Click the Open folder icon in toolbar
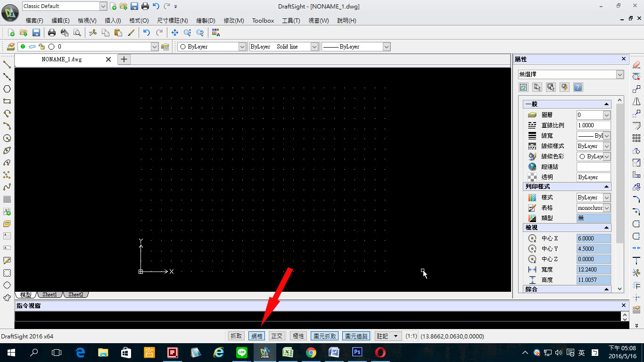This screenshot has width=644, height=362. [23, 33]
